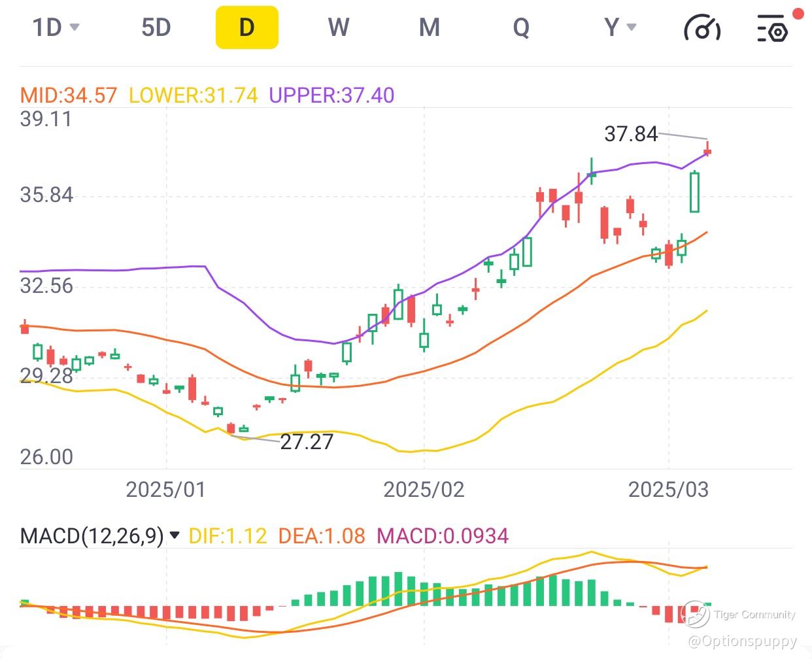Click the LOWER:31.74 band label

click(193, 95)
